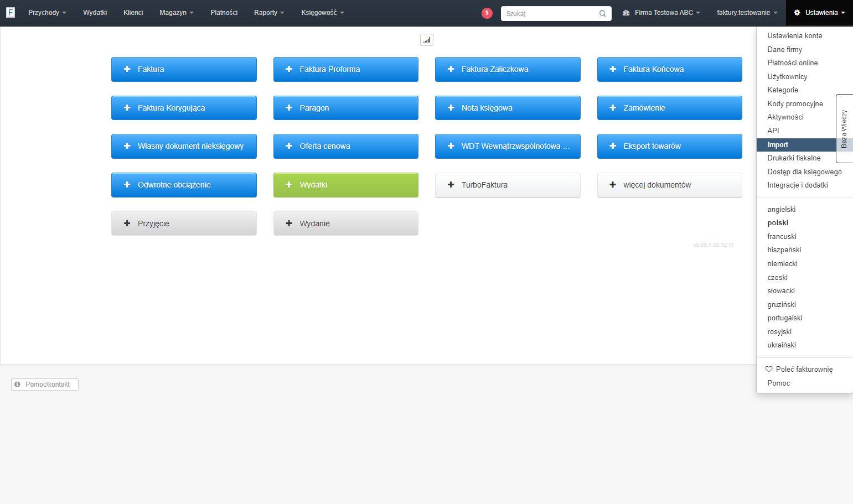Add new green Wydatki expense
This screenshot has height=504, width=853.
(x=346, y=185)
